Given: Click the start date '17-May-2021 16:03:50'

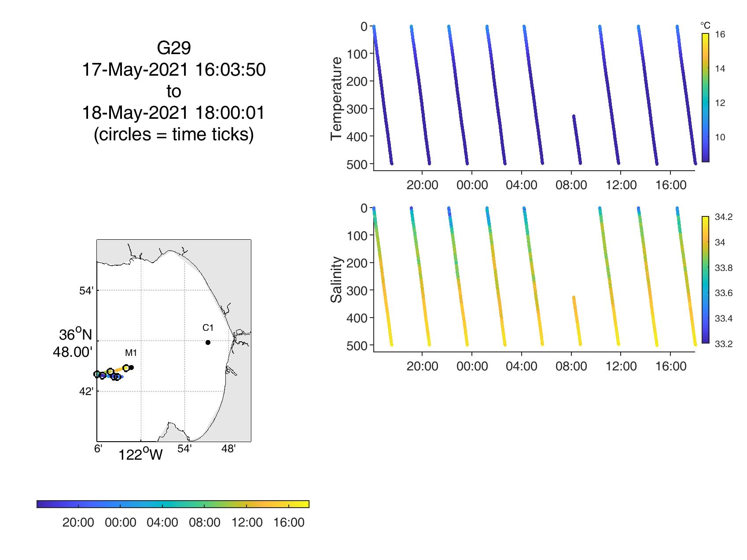Looking at the screenshot, I should pos(174,70).
